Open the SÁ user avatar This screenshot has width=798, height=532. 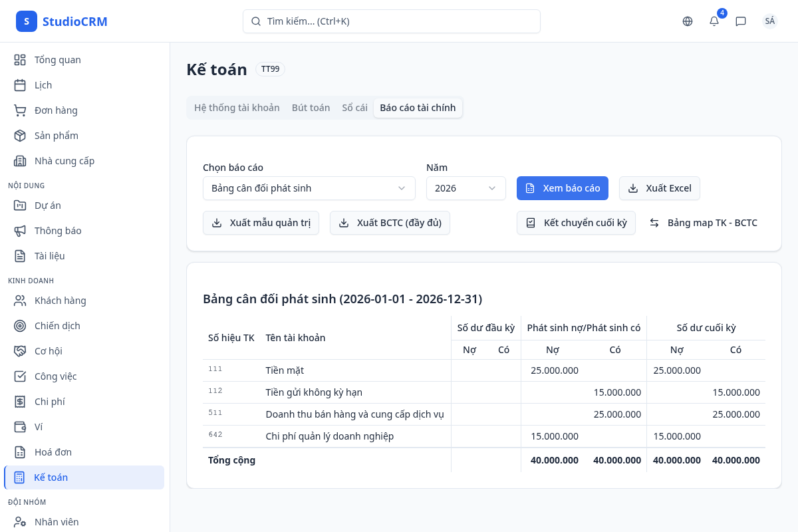click(x=770, y=21)
